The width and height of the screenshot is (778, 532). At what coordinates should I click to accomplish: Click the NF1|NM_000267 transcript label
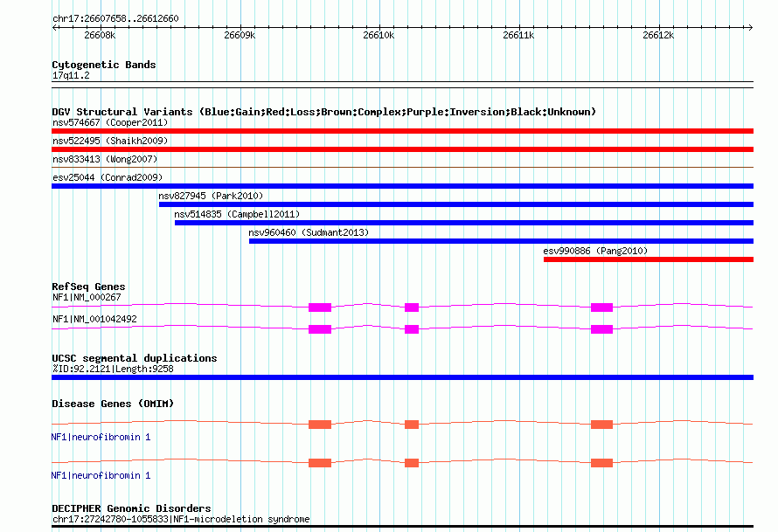(x=87, y=298)
